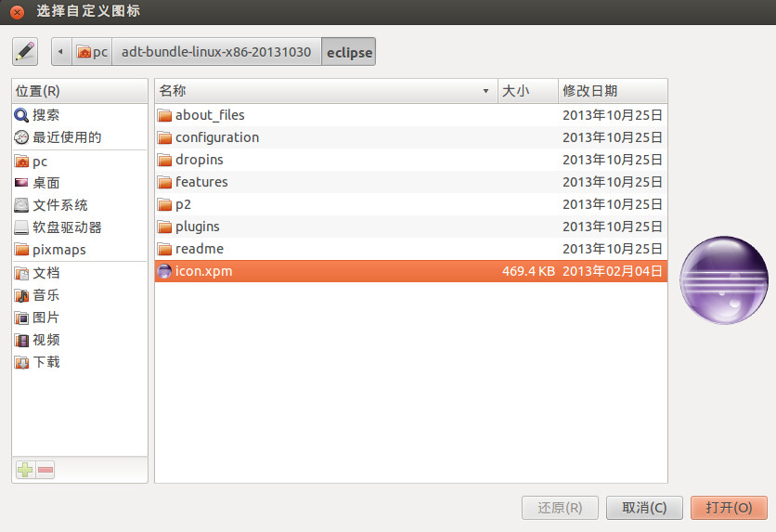This screenshot has height=532, width=776.
Task: Click the Eclipse icon preview image
Action: pos(723,280)
